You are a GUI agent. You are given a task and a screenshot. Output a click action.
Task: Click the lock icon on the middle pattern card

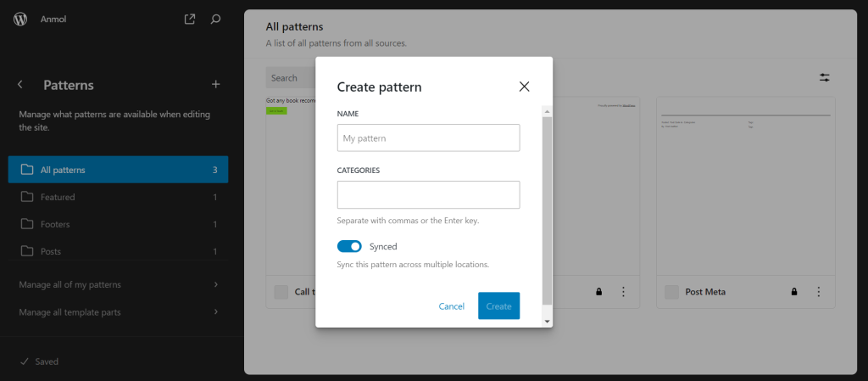[x=599, y=292]
